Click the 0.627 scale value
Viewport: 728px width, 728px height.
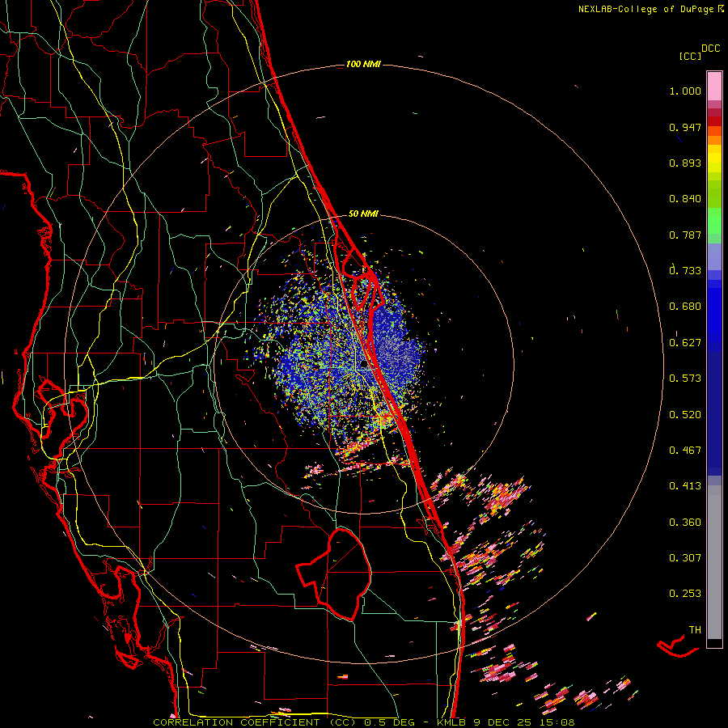685,343
